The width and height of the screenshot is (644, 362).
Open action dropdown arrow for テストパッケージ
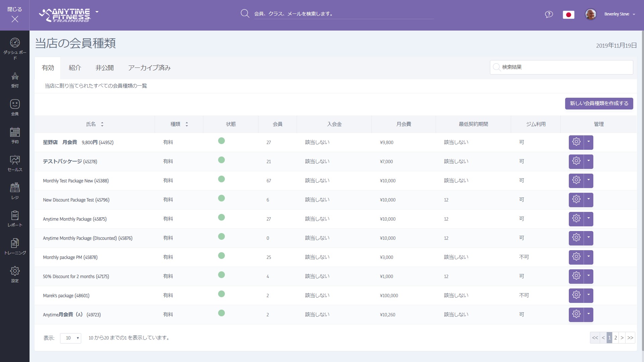589,162
